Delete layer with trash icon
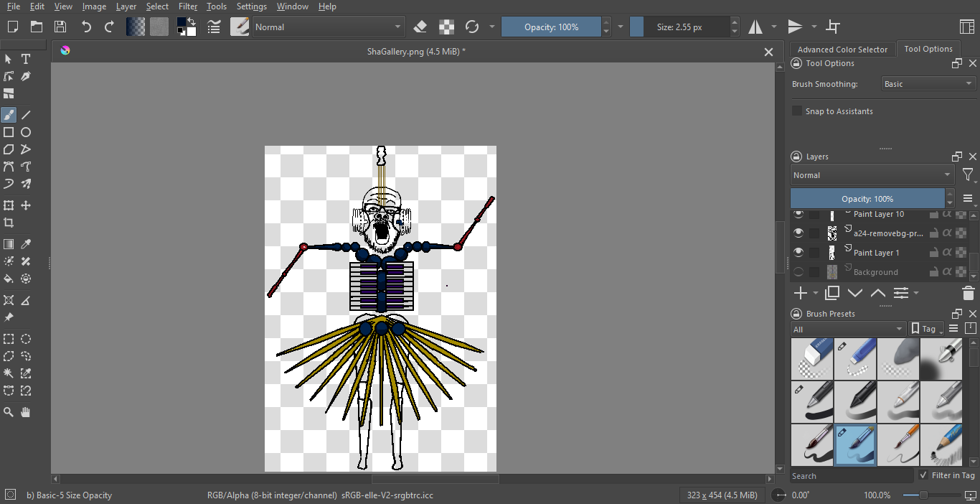980x504 pixels. click(968, 293)
